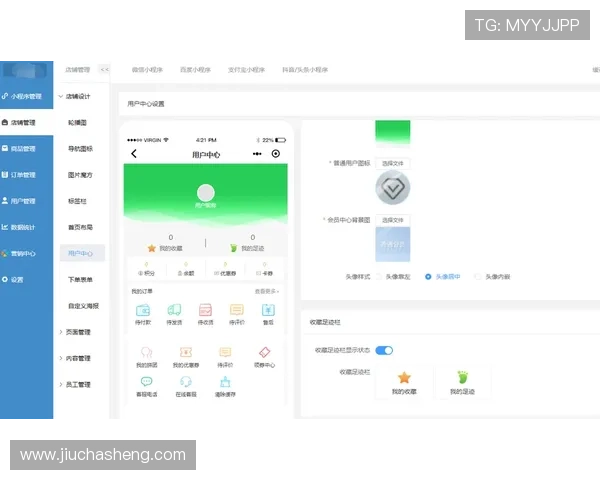Click 店铺管理 header above submenu
The image size is (600, 480).
coord(77,70)
